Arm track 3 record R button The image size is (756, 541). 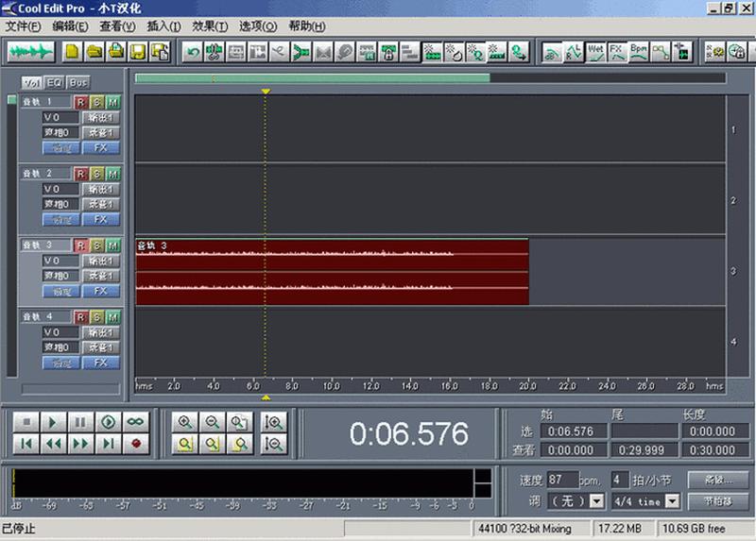[x=81, y=245]
